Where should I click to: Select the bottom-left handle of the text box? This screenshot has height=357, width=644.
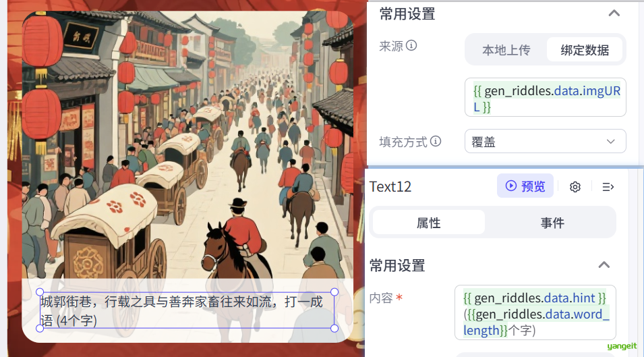click(x=40, y=328)
